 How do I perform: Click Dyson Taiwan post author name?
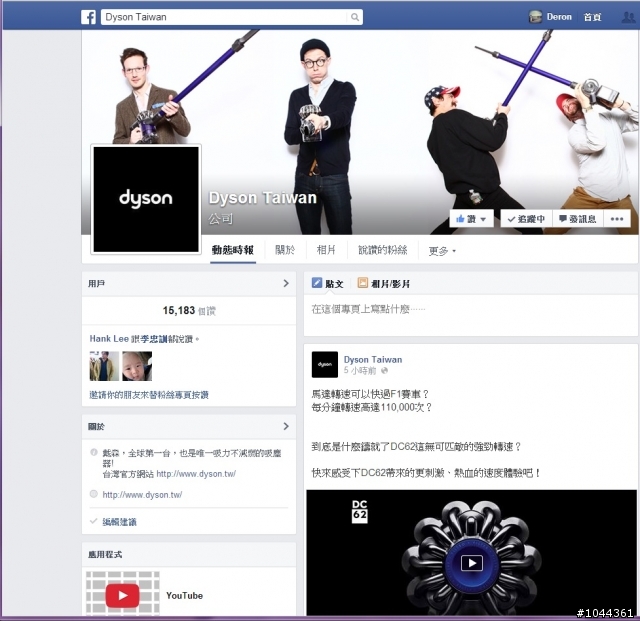point(373,360)
